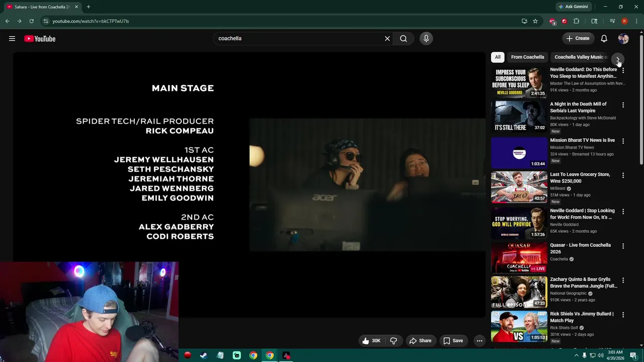The height and width of the screenshot is (362, 644).
Task: Like the video with 30K likes
Action: (371, 341)
